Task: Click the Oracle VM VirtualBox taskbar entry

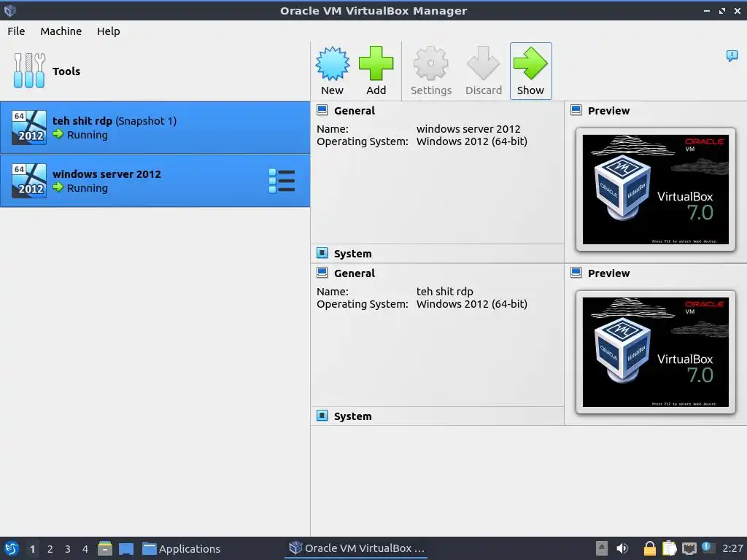Action: coord(357,548)
